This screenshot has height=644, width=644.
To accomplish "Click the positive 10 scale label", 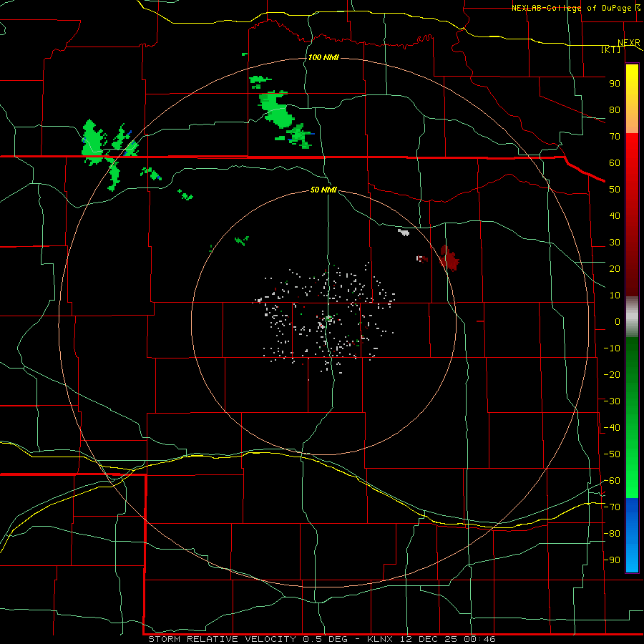I will coord(615,296).
